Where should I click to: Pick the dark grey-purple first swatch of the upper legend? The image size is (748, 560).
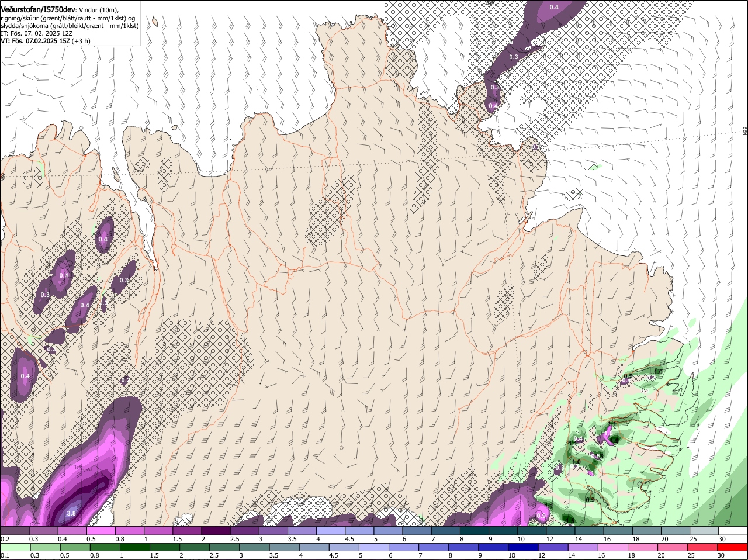pyautogui.click(x=15, y=531)
